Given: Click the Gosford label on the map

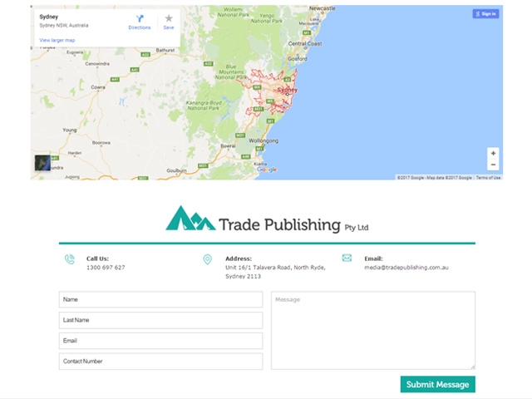Looking at the screenshot, I should click(x=298, y=59).
